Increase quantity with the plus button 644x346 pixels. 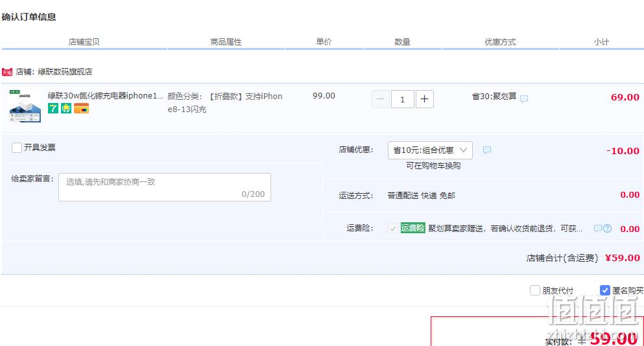(x=425, y=99)
